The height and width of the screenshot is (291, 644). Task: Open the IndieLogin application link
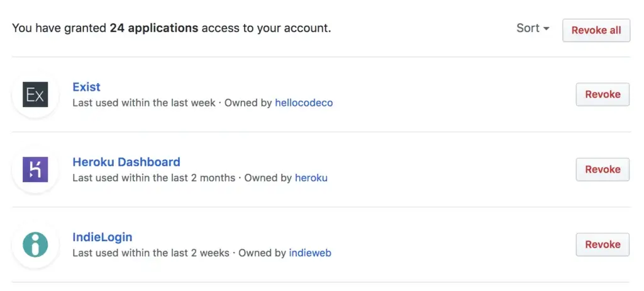[103, 237]
